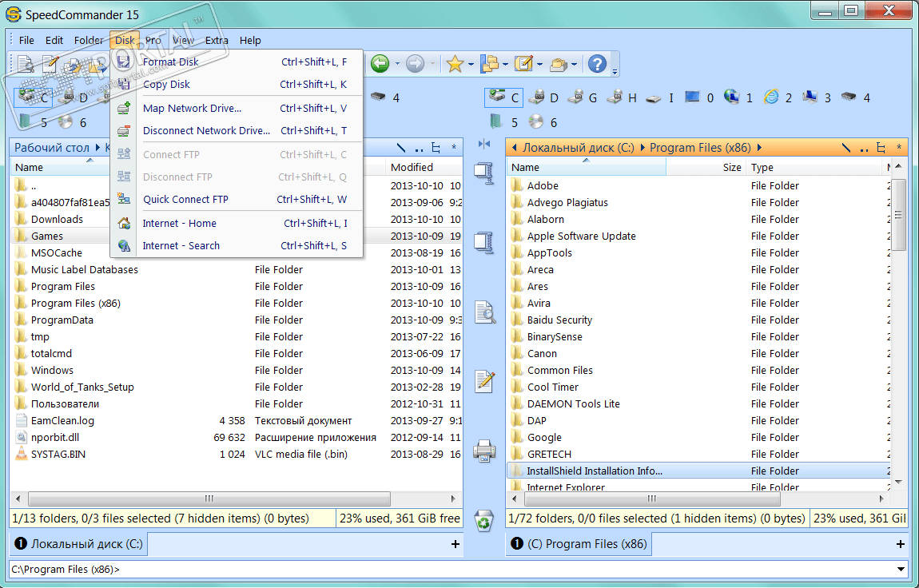Open network location 1 in right drive bar
Viewport: 919px width, 588px height.
click(738, 97)
